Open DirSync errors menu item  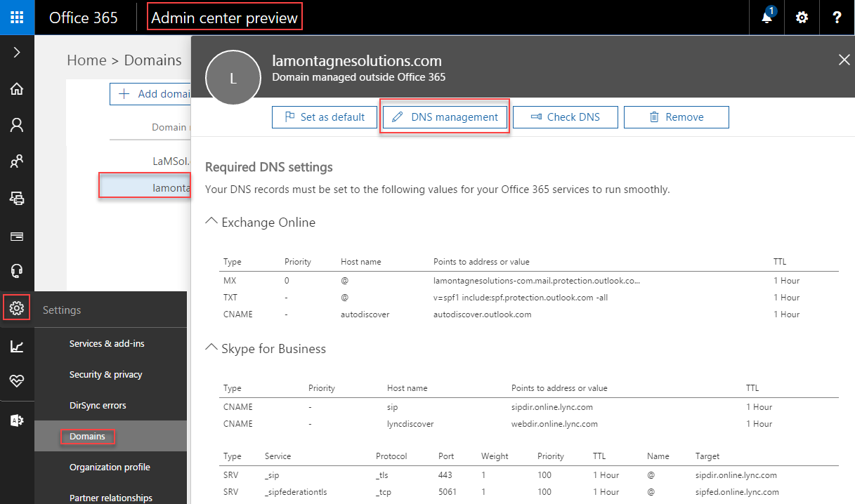98,405
